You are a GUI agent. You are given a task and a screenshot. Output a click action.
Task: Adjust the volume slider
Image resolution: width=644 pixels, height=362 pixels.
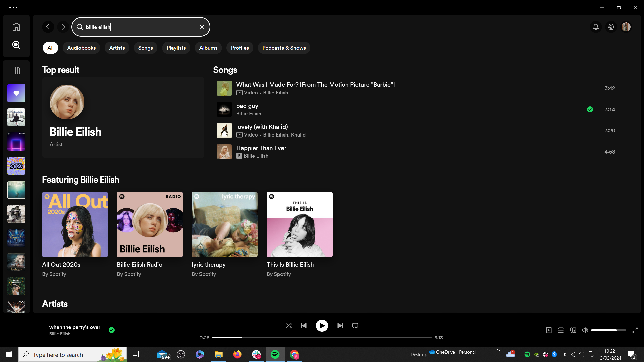(609, 330)
